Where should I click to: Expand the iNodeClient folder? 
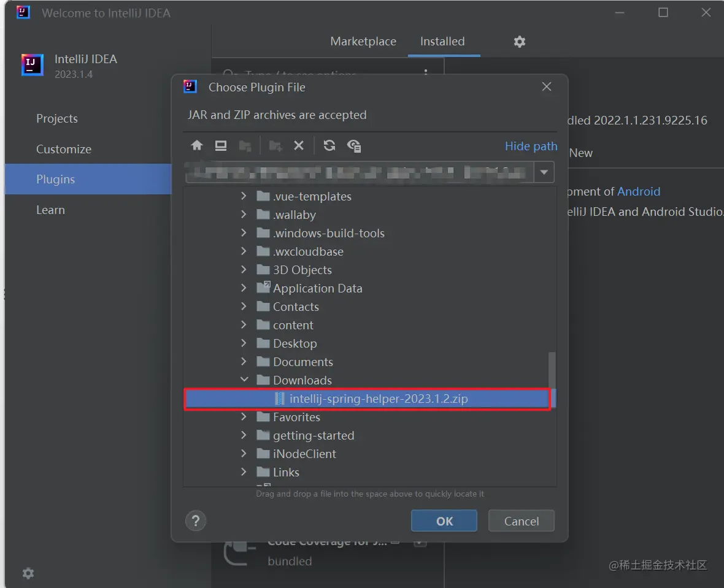click(x=244, y=454)
